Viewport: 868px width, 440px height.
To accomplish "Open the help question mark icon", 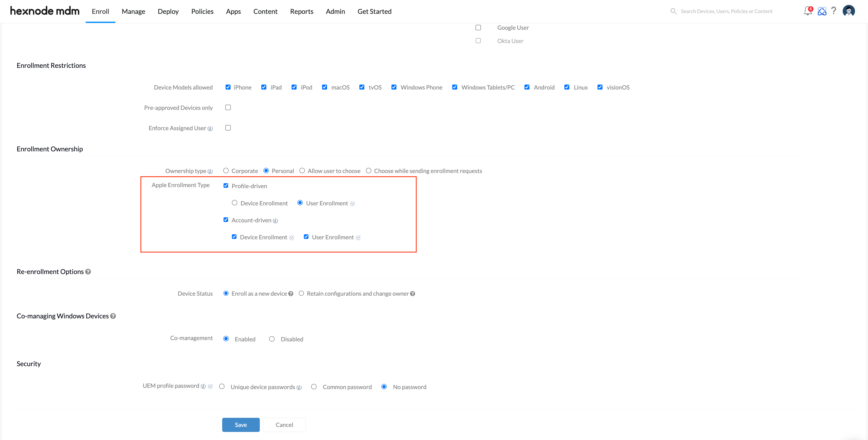I will [834, 11].
